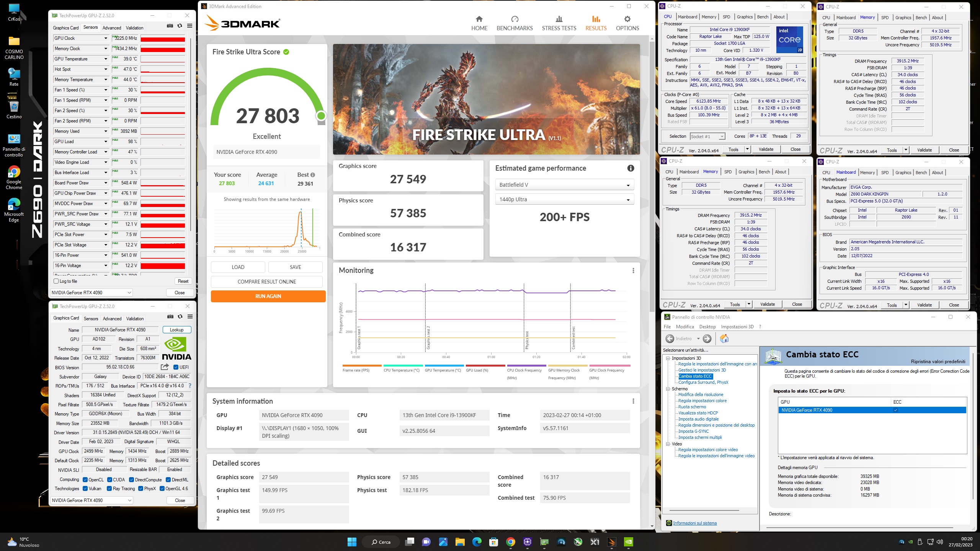Open Mainboard tab in top-left CPU-Z
Viewport: 980px width, 551px height.
[688, 17]
